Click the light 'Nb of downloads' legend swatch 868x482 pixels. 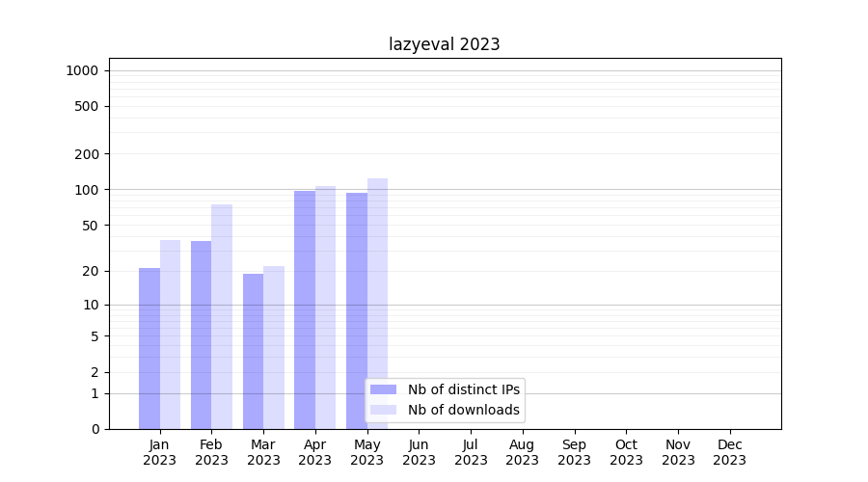click(x=383, y=410)
